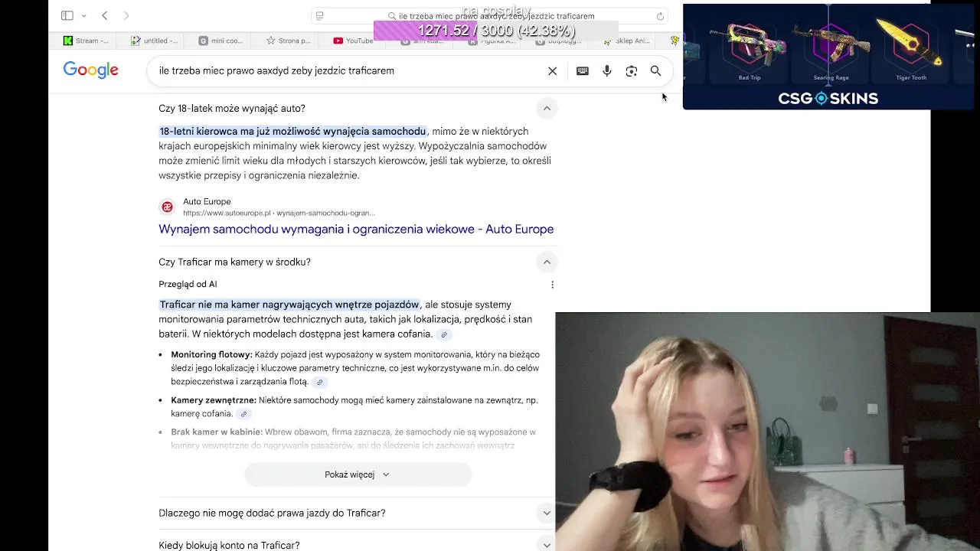Open source link after 'kamerę cofania.' bullet
The height and width of the screenshot is (551, 980).
click(x=243, y=414)
